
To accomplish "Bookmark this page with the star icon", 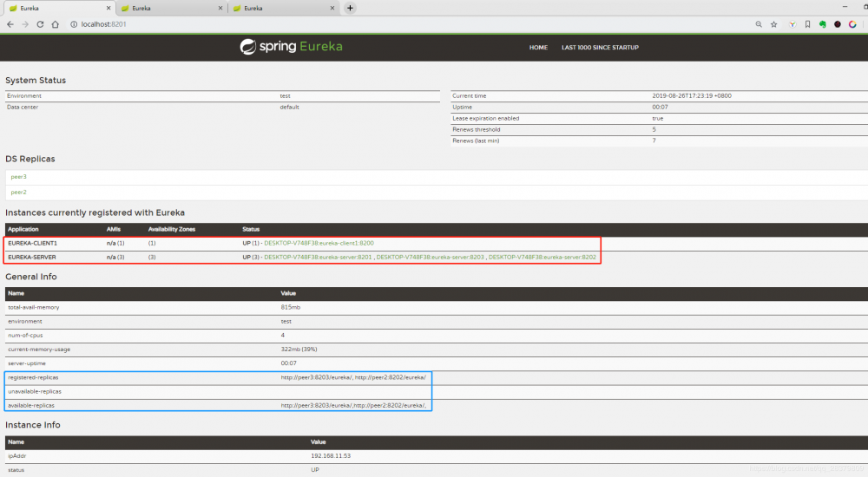I will (774, 24).
